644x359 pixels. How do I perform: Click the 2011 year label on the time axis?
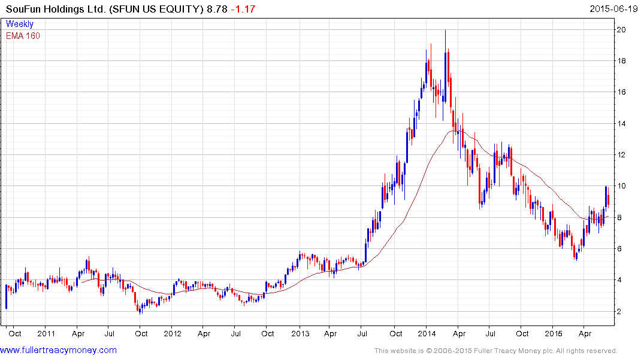click(46, 333)
